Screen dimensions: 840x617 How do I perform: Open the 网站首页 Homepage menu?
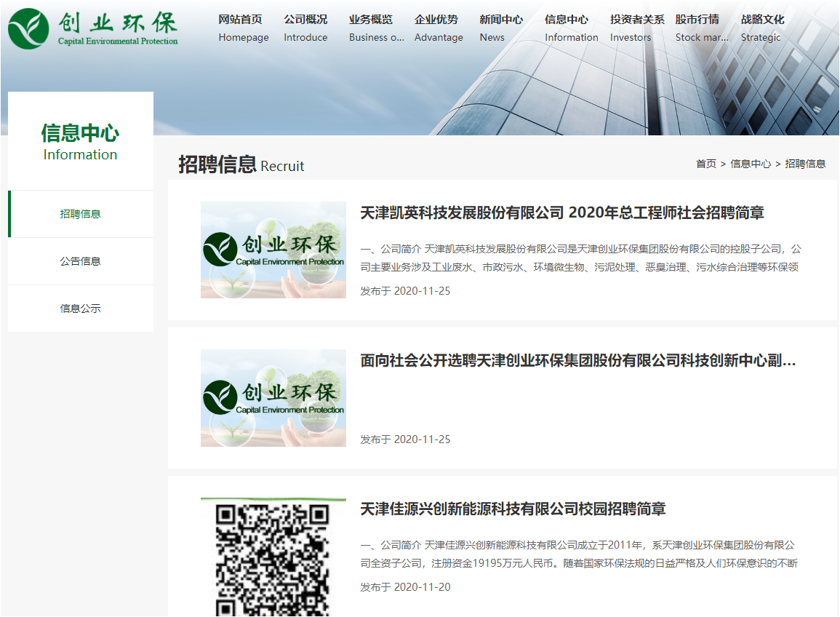click(x=243, y=28)
